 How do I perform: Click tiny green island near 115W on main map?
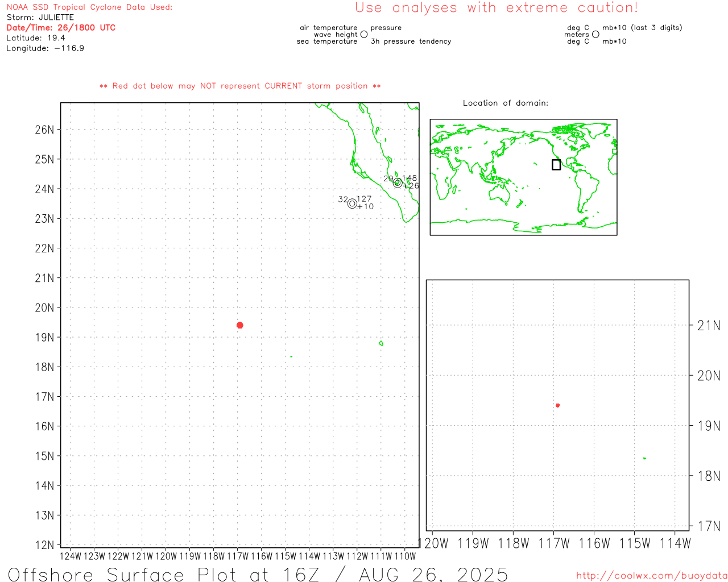[x=291, y=356]
